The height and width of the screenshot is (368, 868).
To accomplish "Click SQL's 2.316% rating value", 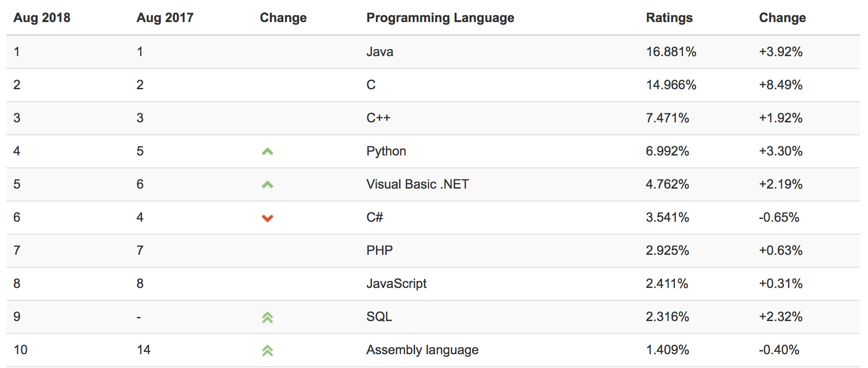I will [x=668, y=316].
